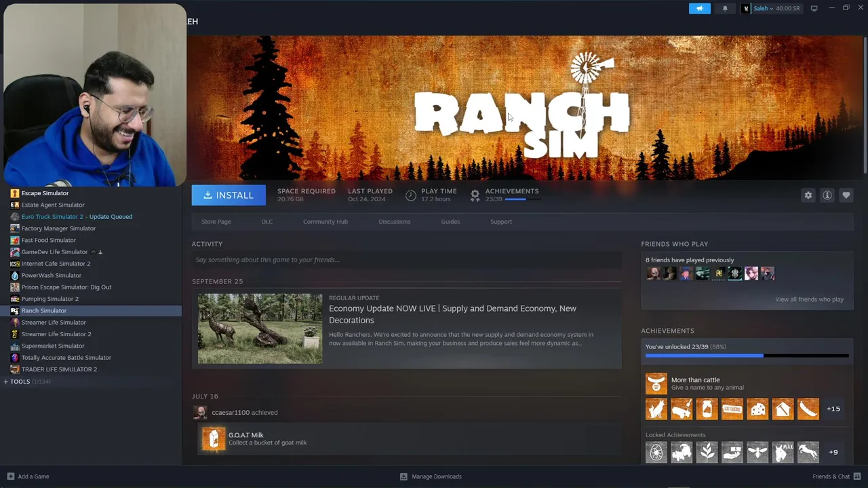Open the Guides tab
This screenshot has height=488, width=868.
click(x=450, y=222)
